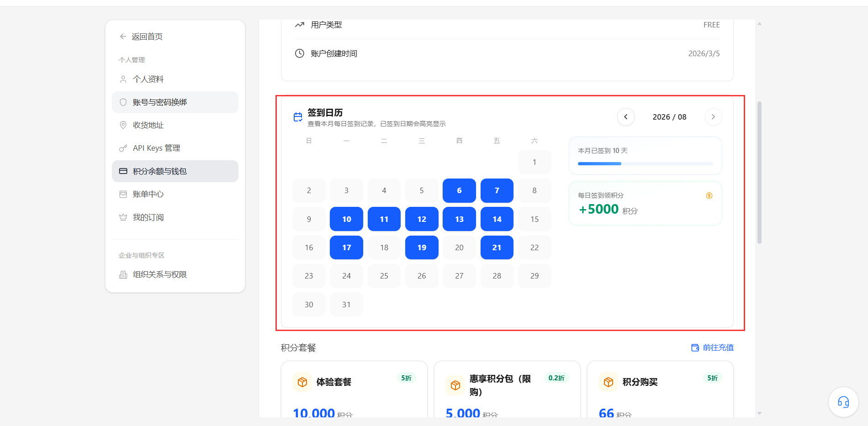868x426 pixels.
Task: Click the 前往充值 link
Action: [x=713, y=347]
